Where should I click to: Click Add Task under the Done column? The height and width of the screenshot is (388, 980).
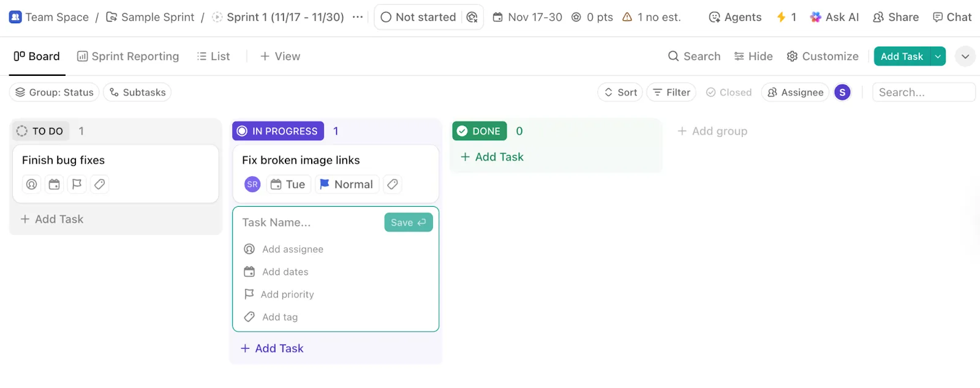(492, 157)
